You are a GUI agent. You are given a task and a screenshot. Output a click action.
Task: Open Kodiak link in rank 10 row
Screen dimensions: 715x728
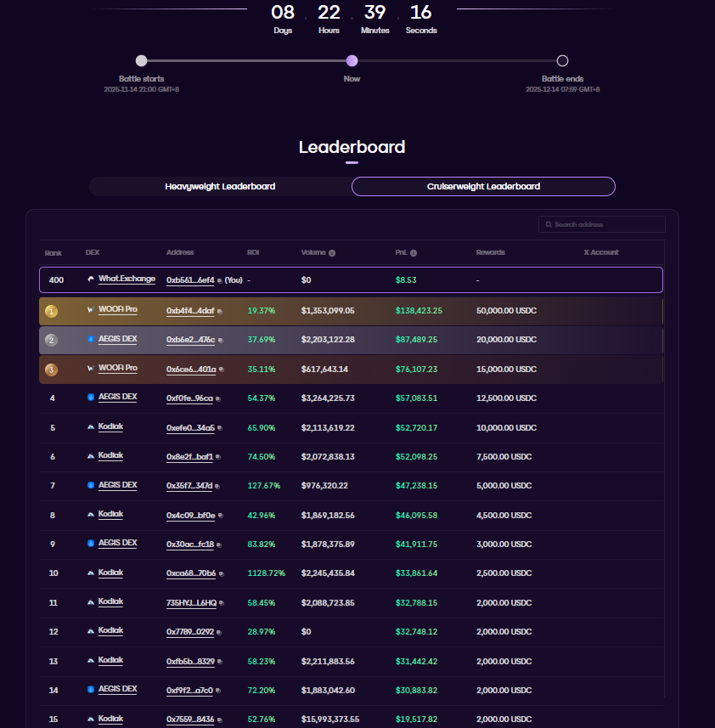[111, 573]
